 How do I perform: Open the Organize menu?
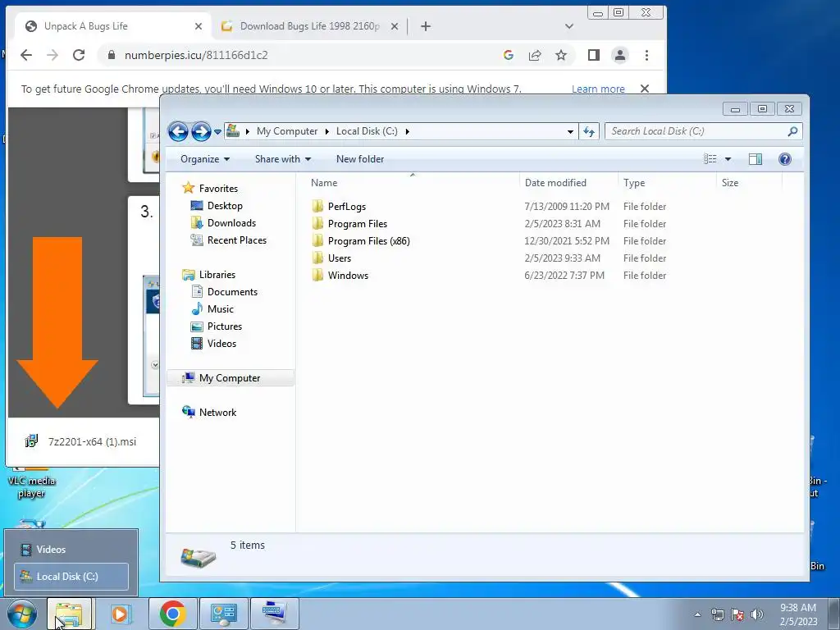(x=205, y=159)
